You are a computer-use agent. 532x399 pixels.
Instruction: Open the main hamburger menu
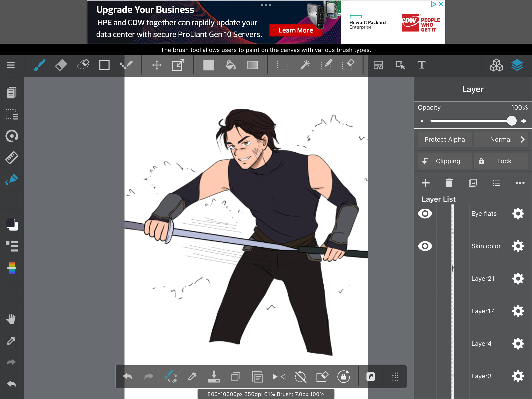11,65
